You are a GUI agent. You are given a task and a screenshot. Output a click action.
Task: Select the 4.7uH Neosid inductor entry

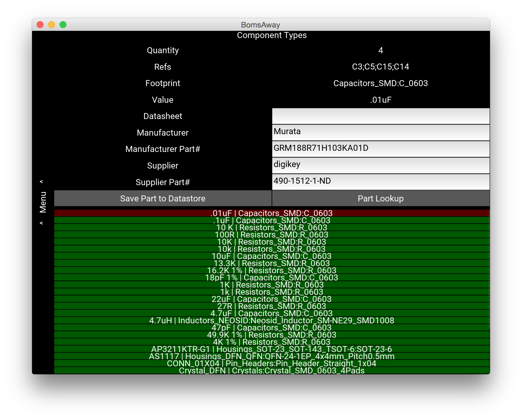point(272,320)
